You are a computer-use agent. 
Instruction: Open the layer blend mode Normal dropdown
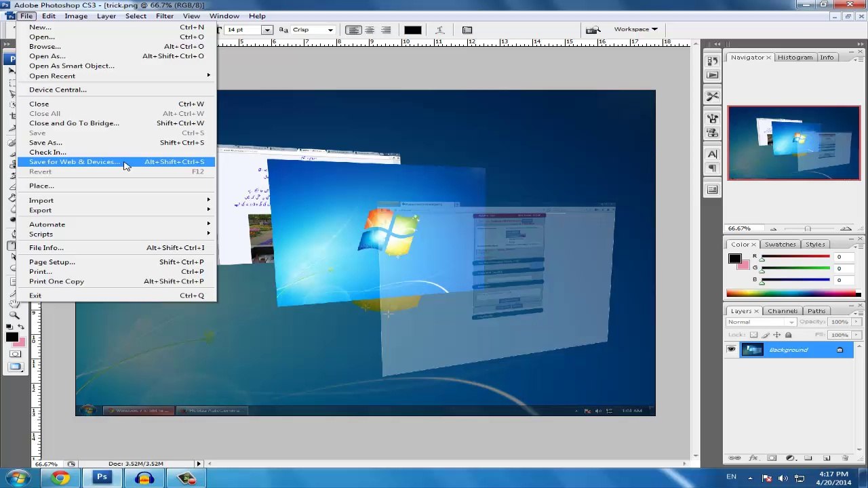(x=761, y=322)
